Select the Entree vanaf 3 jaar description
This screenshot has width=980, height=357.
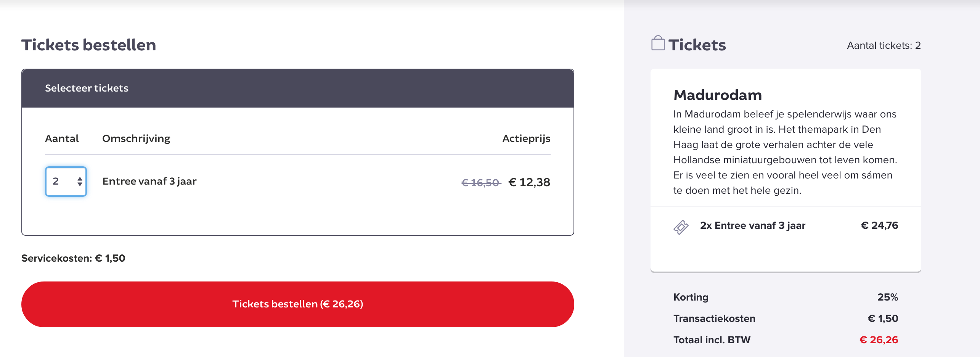click(149, 181)
